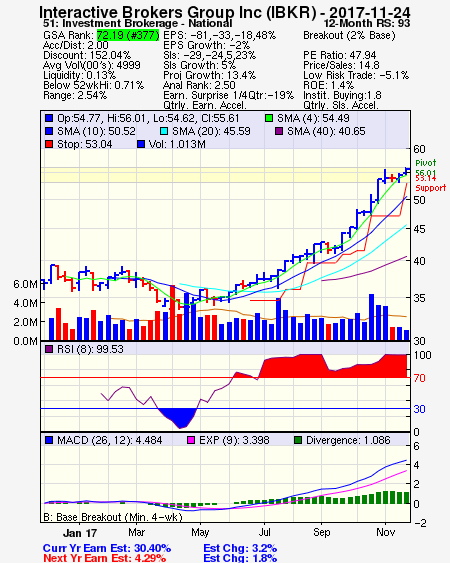Click the 'Next Yr Earn Est: 4.29%' text
450x563 pixels.
(x=105, y=558)
